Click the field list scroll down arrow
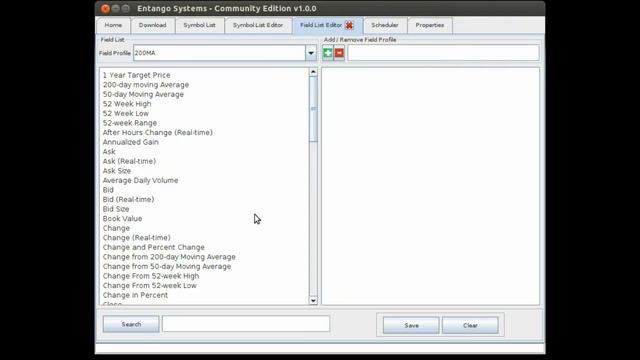640x360 pixels. 313,301
